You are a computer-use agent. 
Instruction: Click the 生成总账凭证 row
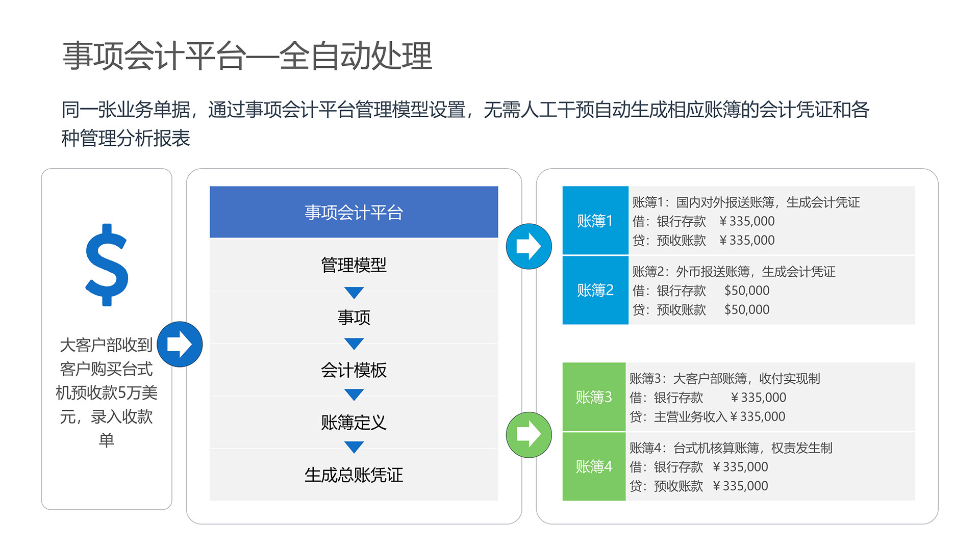[x=354, y=475]
